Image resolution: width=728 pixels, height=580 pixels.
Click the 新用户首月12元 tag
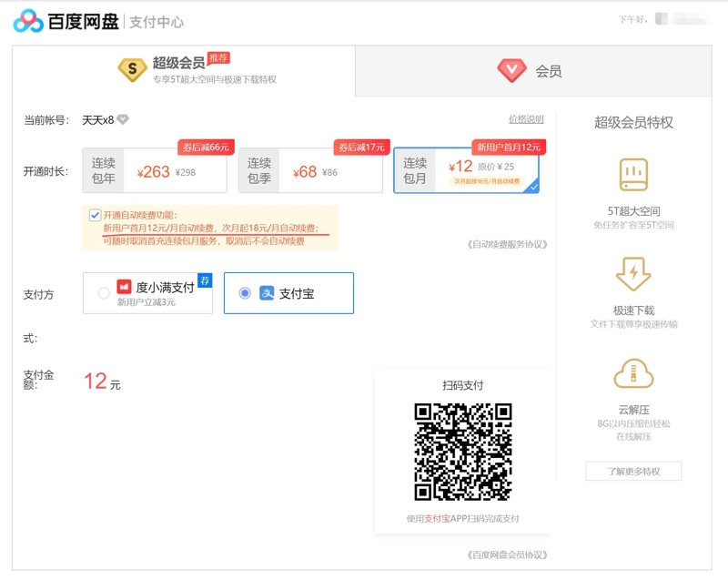(x=509, y=148)
